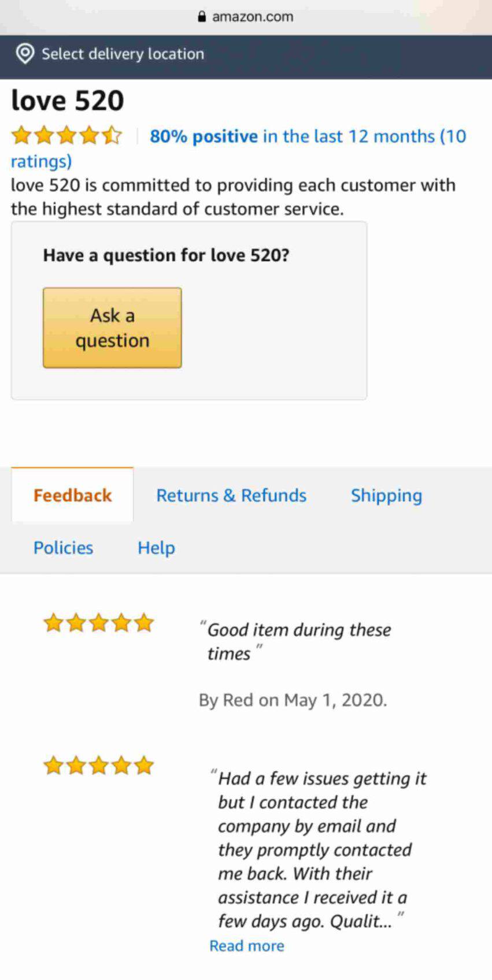Expand review with Read more

pyautogui.click(x=247, y=946)
